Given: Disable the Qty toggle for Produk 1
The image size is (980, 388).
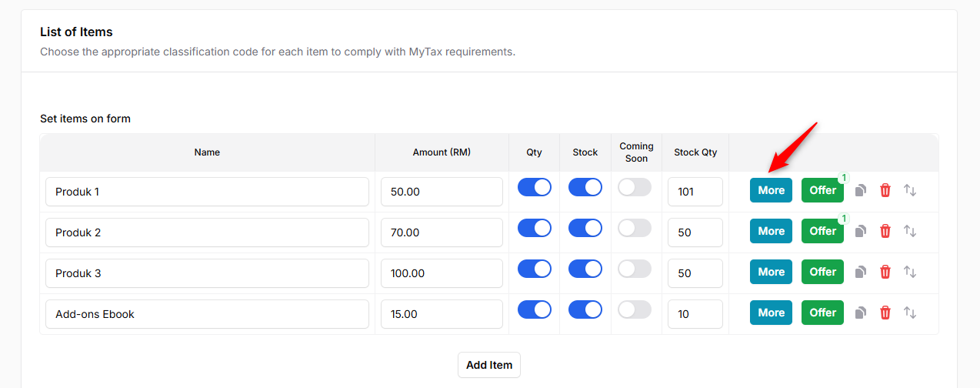Looking at the screenshot, I should pos(534,187).
